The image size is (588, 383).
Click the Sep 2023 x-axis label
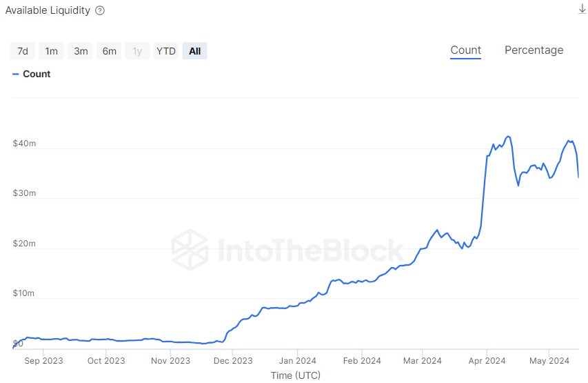(43, 360)
